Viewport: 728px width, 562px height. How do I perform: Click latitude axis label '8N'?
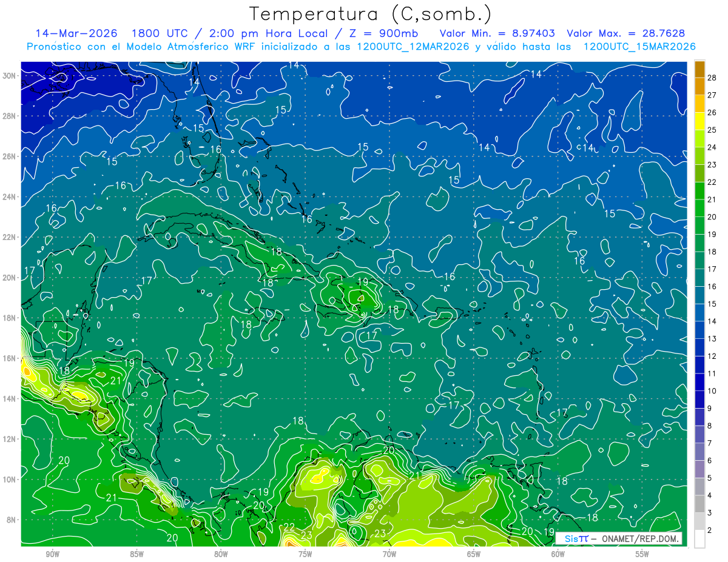tap(12, 520)
